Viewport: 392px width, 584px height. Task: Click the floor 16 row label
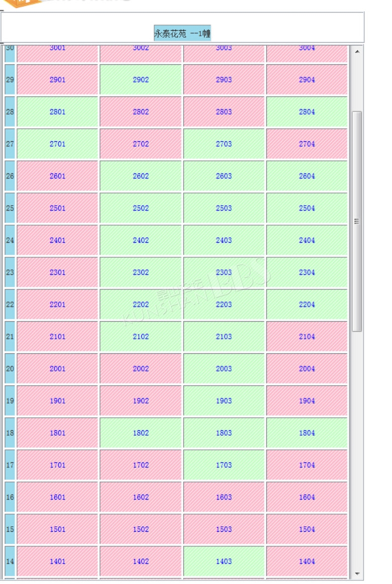pyautogui.click(x=10, y=497)
